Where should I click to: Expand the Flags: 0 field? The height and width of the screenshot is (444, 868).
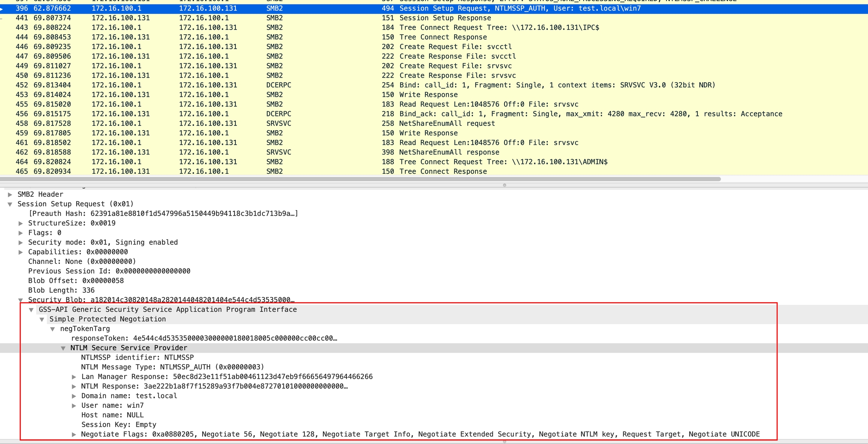tap(21, 233)
